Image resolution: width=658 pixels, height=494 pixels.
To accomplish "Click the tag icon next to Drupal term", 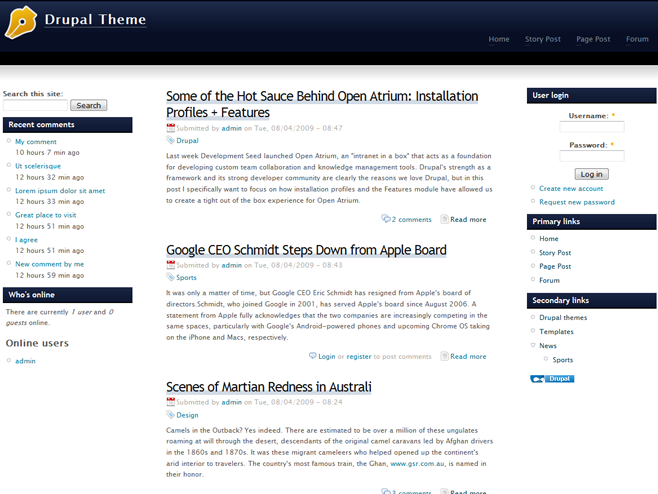I will pyautogui.click(x=170, y=140).
